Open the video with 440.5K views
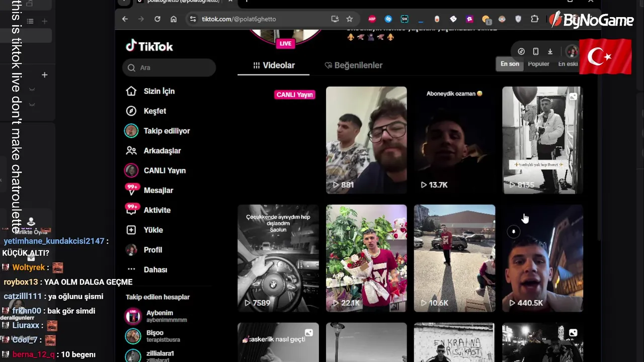Screen dimensions: 644x362 (542, 258)
